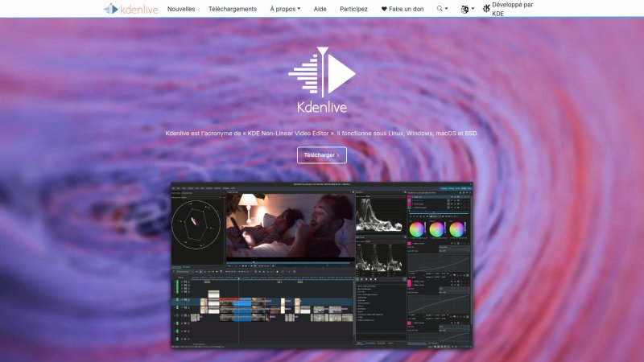Open the Aide page
This screenshot has width=644, height=362.
(320, 9)
